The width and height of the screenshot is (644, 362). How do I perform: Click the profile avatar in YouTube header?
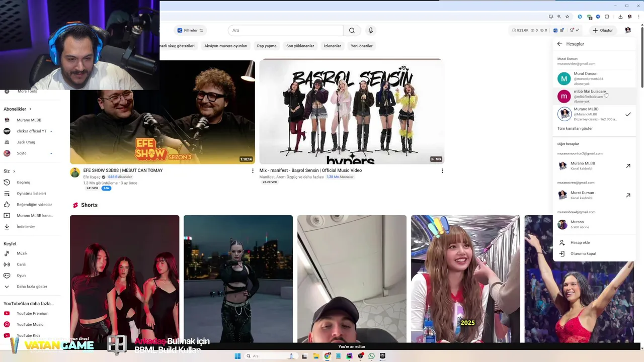pos(628,30)
